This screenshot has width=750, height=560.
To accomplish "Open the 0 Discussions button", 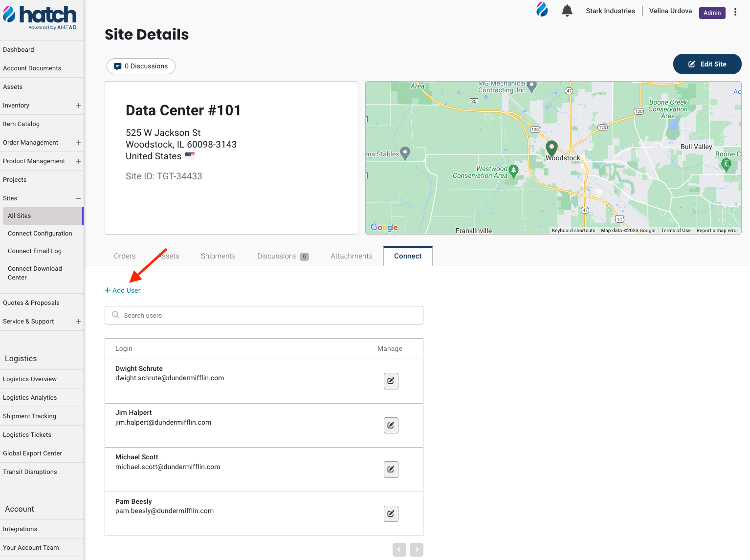I will tap(141, 66).
